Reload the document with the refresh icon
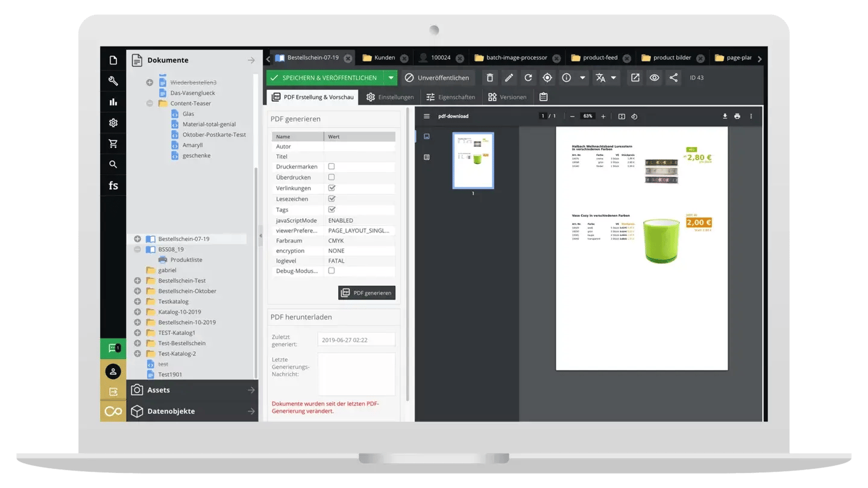The height and width of the screenshot is (488, 868). coord(527,77)
